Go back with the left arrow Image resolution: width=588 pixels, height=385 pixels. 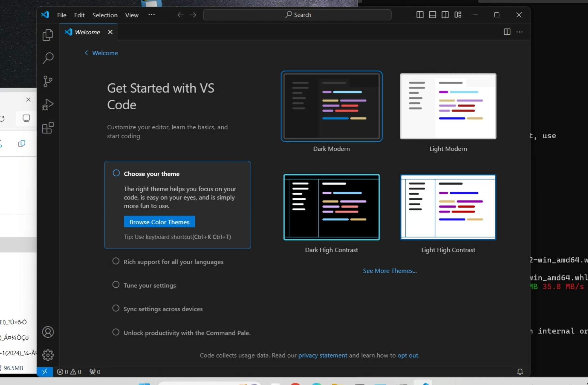180,15
